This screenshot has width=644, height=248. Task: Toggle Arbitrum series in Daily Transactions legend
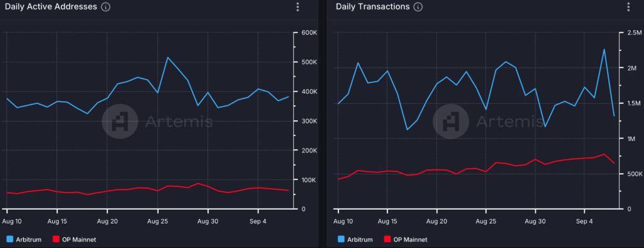point(355,239)
